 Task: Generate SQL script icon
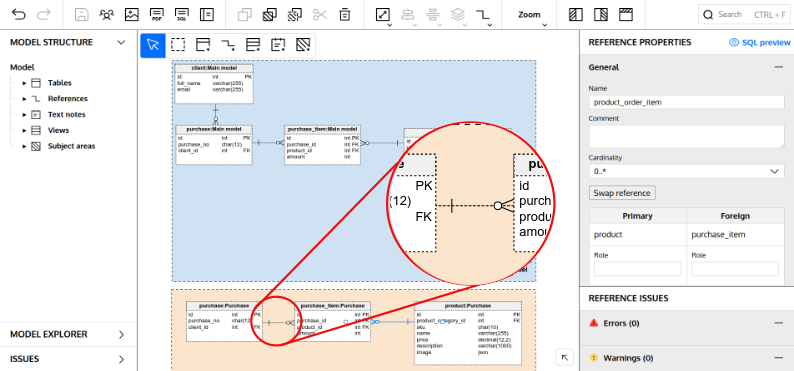(182, 15)
